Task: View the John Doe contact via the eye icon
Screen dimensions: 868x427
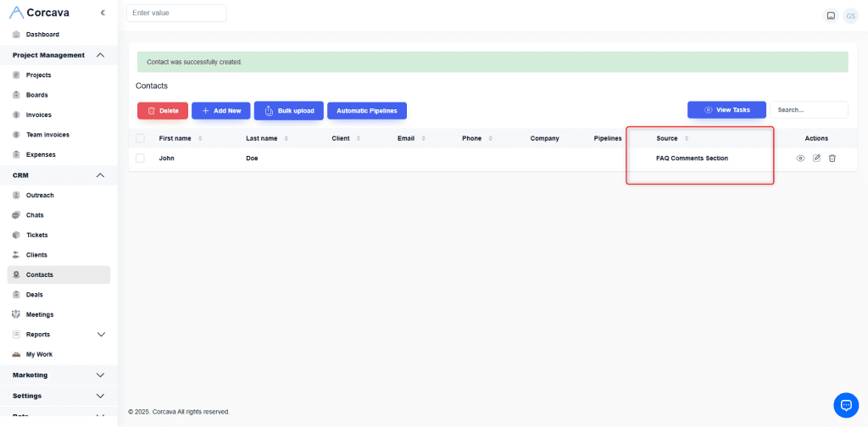Action: point(800,158)
